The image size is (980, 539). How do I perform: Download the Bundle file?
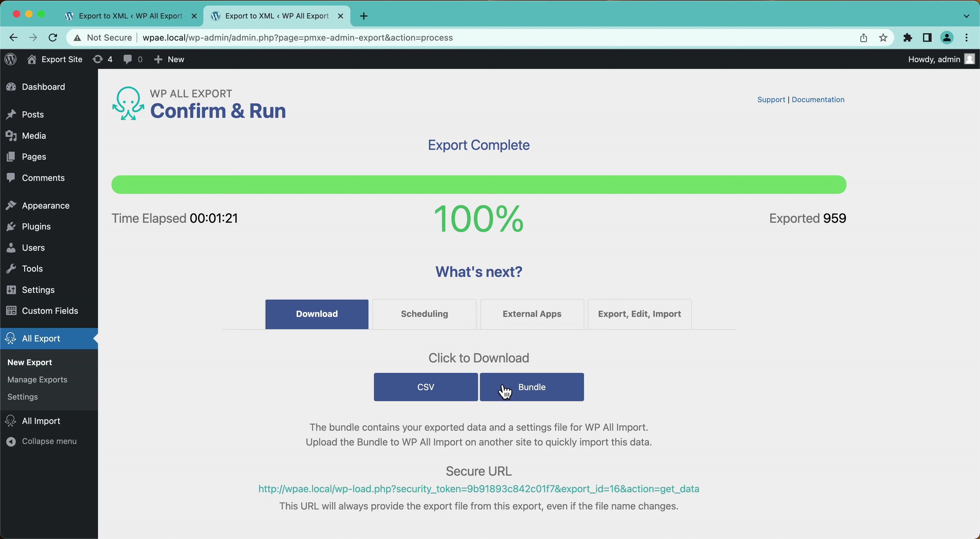tap(532, 387)
